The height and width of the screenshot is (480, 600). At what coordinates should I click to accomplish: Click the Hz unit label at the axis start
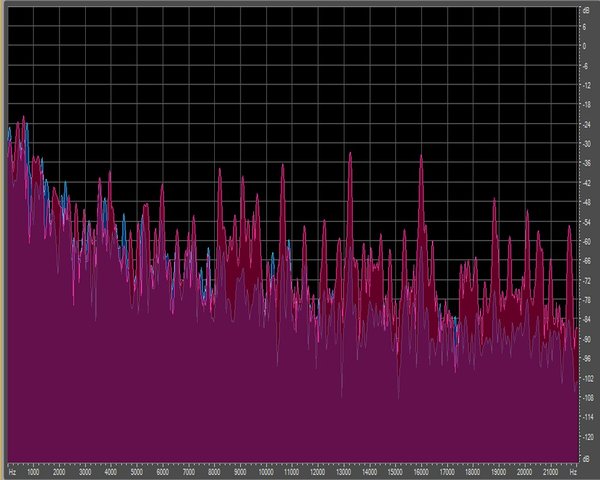(x=12, y=472)
